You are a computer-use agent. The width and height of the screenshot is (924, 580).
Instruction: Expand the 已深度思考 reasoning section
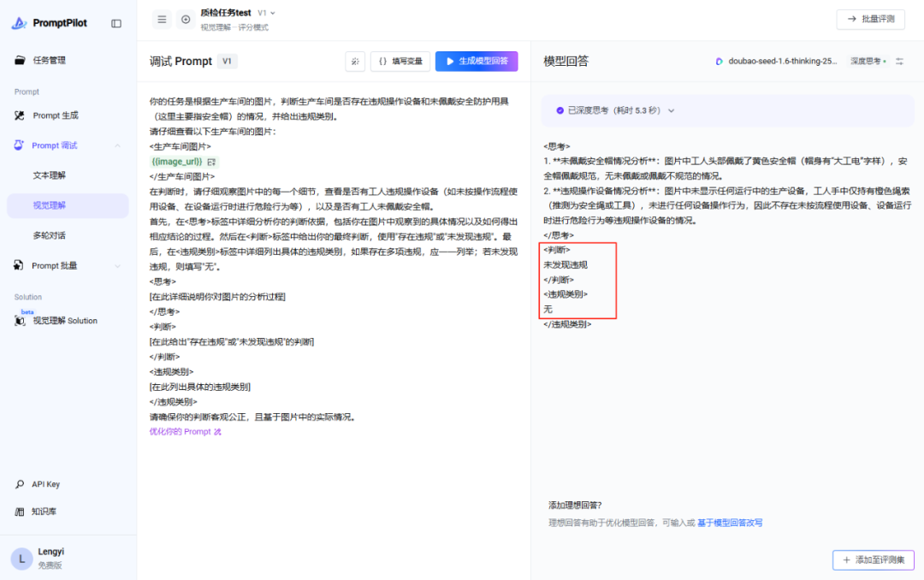(x=615, y=110)
